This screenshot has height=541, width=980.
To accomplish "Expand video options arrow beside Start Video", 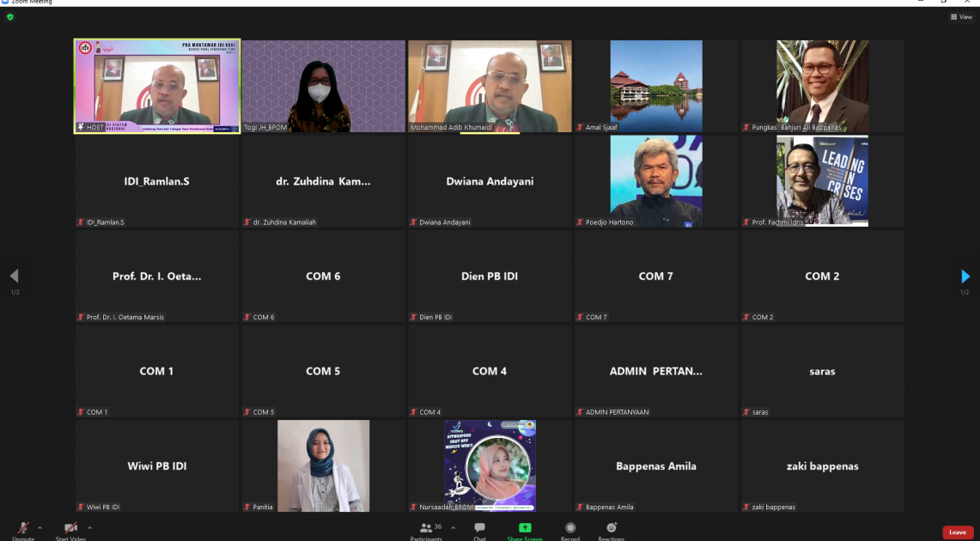I will [89, 527].
